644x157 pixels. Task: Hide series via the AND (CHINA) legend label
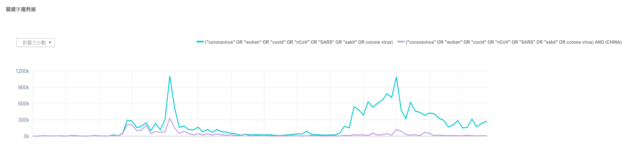tap(514, 42)
